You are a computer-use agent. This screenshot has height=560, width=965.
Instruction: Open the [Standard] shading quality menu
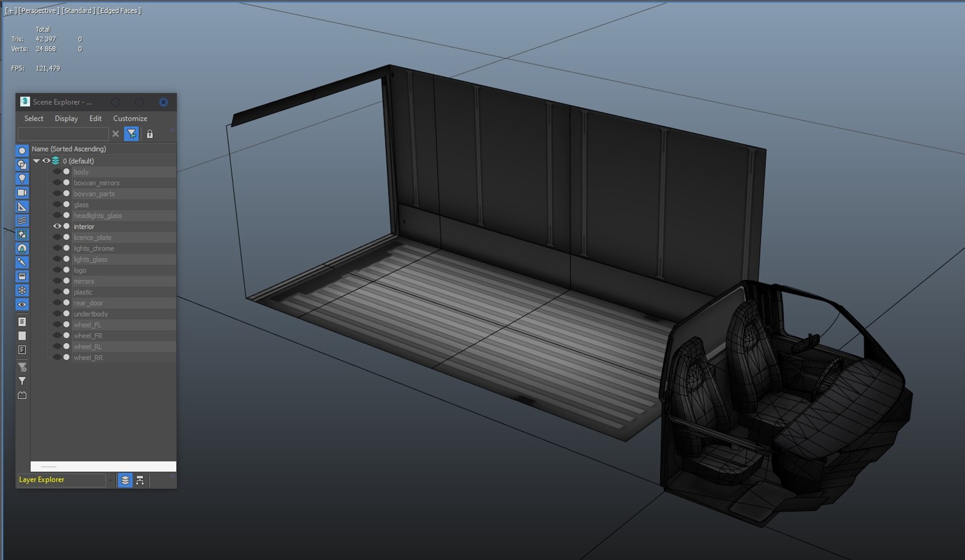pos(78,10)
